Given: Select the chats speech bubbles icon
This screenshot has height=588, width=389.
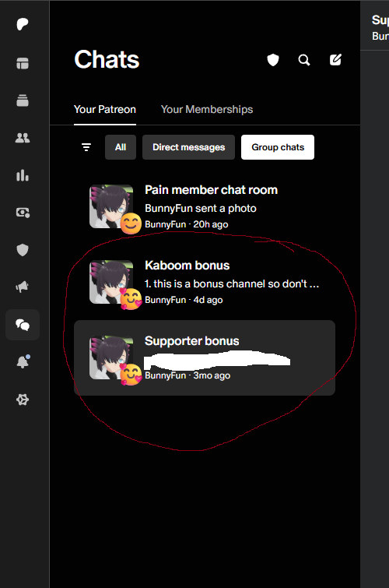Looking at the screenshot, I should (x=23, y=325).
